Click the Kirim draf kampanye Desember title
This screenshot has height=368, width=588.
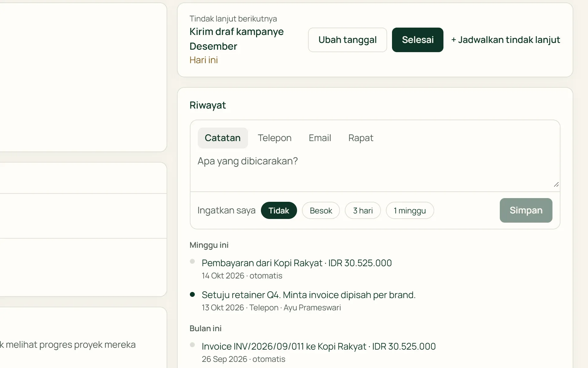tap(236, 39)
